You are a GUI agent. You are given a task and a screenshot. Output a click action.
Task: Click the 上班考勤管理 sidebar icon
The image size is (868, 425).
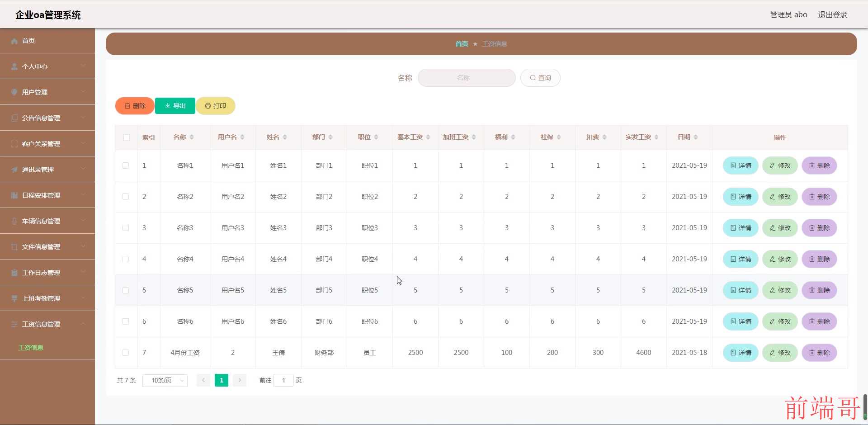[x=14, y=298]
